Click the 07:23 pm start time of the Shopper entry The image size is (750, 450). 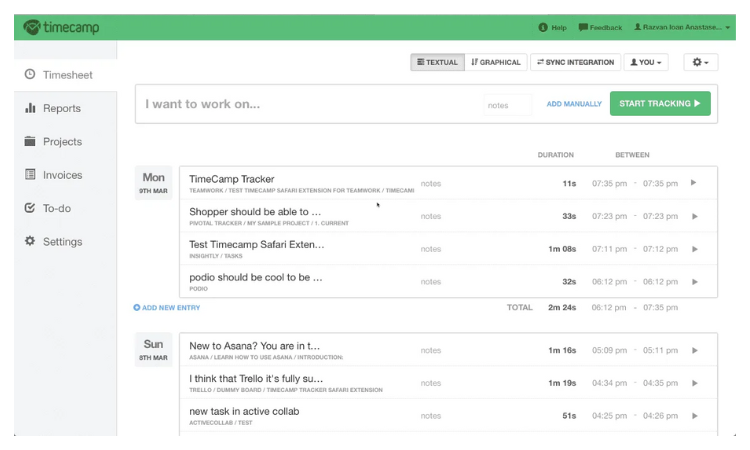tap(609, 217)
